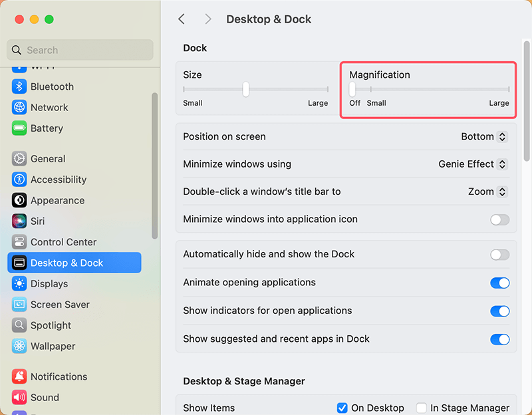Viewport: 532px width, 415px height.
Task: Click the back navigation arrow
Action: 182,19
